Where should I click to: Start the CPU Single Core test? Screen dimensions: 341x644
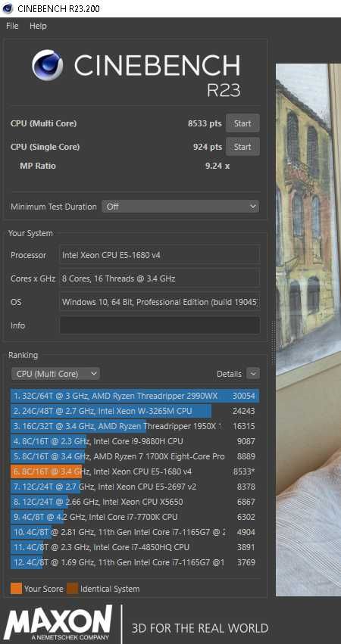click(x=242, y=147)
